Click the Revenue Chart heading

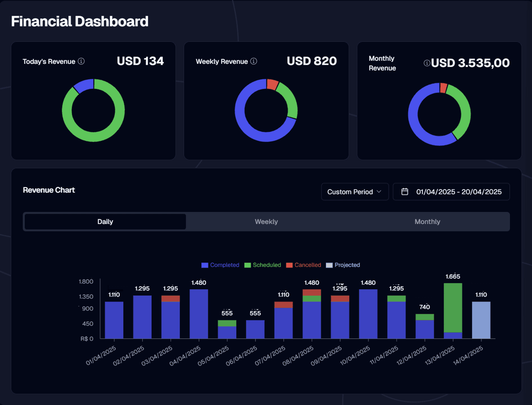pyautogui.click(x=49, y=190)
